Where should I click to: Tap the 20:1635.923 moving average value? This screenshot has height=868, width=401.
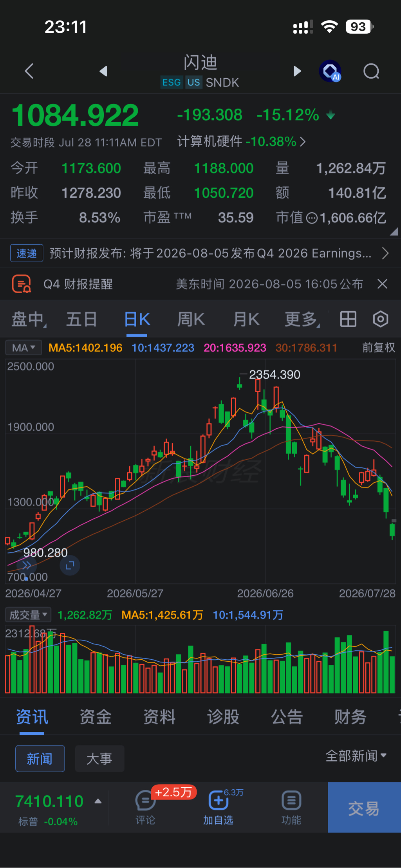(x=235, y=348)
